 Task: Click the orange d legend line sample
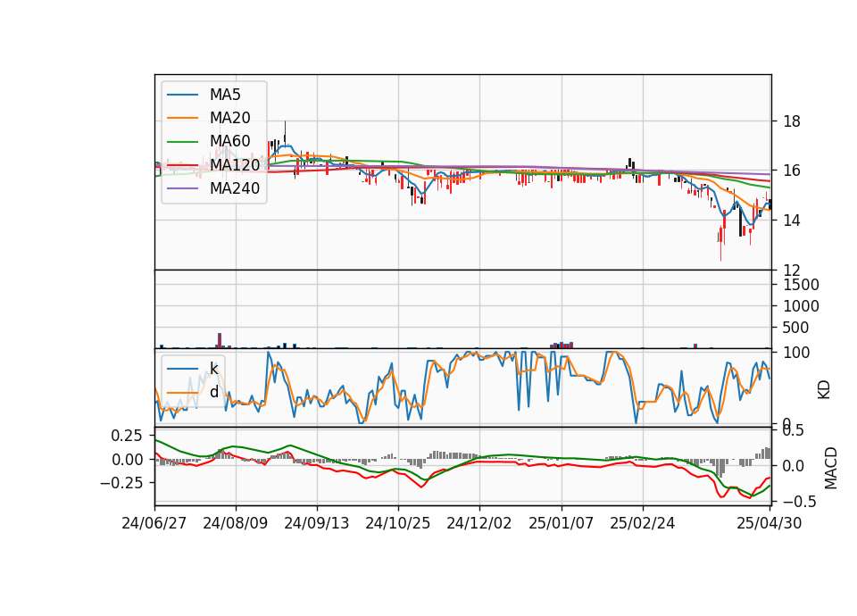coord(182,393)
